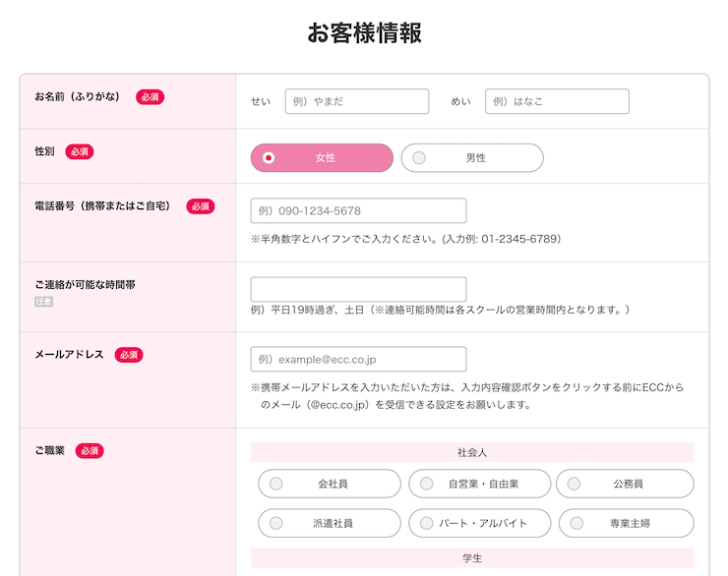Click the example text 平日19時過ぎ、土日
Screen dimensions: 728x576
tap(440, 310)
